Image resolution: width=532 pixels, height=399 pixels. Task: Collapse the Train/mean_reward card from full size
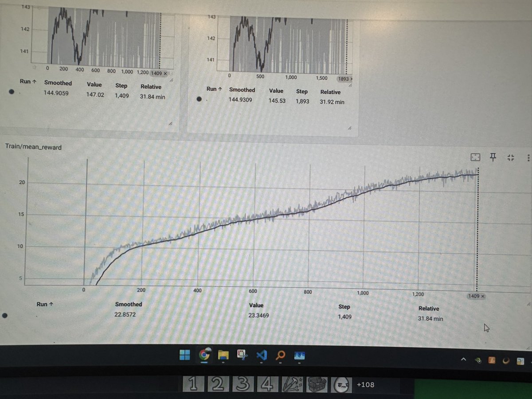click(x=510, y=157)
